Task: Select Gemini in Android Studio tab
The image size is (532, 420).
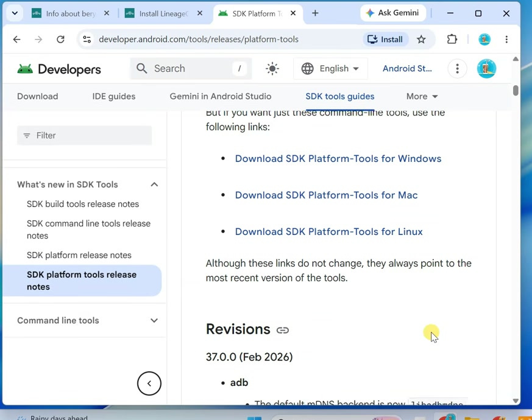Action: click(221, 96)
